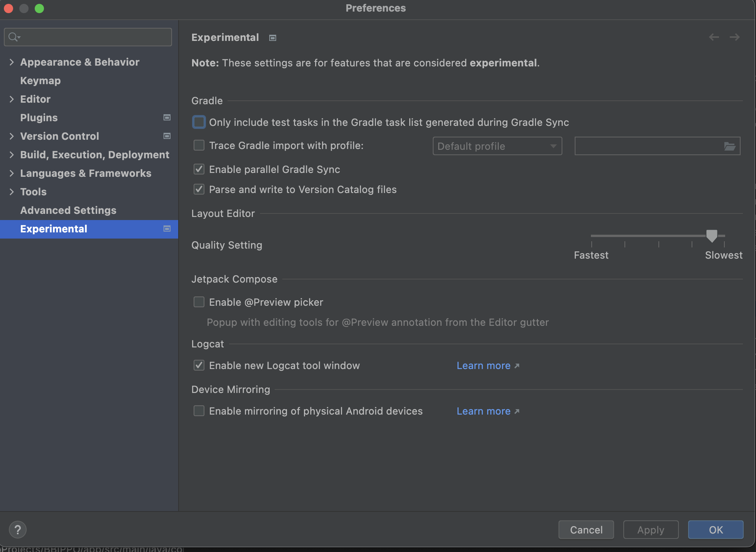The height and width of the screenshot is (552, 756).
Task: Click the project-level icon beside Version Control
Action: click(x=167, y=136)
